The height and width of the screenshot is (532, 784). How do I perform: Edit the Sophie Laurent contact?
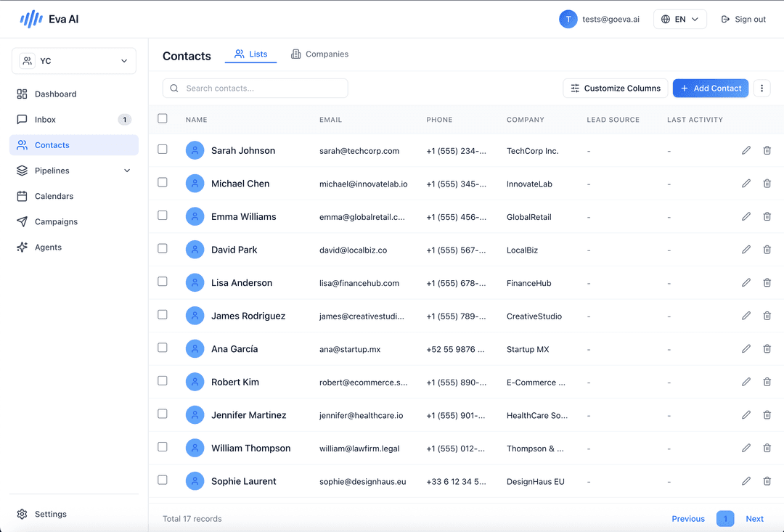(746, 481)
